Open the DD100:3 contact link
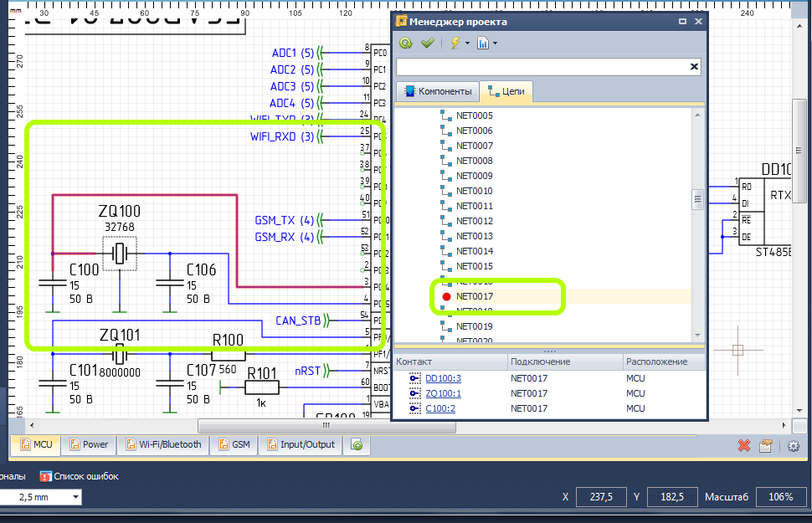812x523 pixels. (443, 378)
